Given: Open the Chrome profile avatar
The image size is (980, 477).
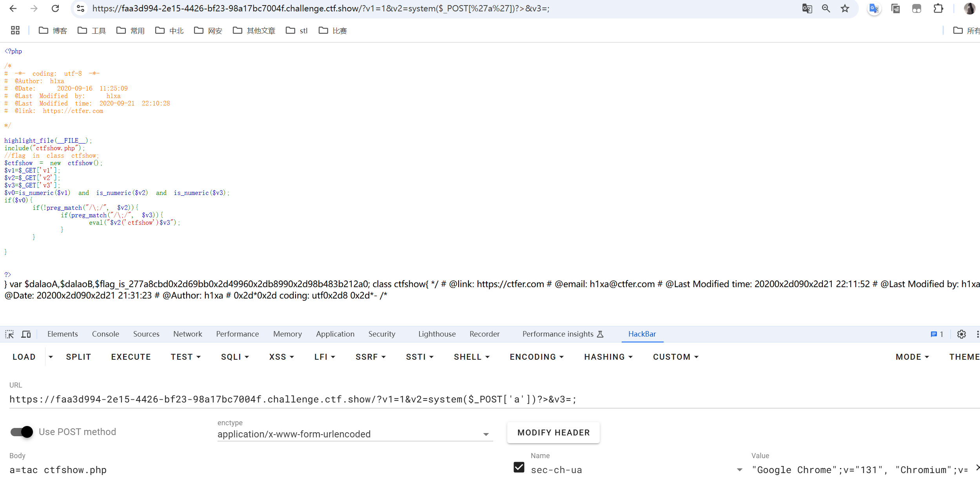Looking at the screenshot, I should coord(969,8).
